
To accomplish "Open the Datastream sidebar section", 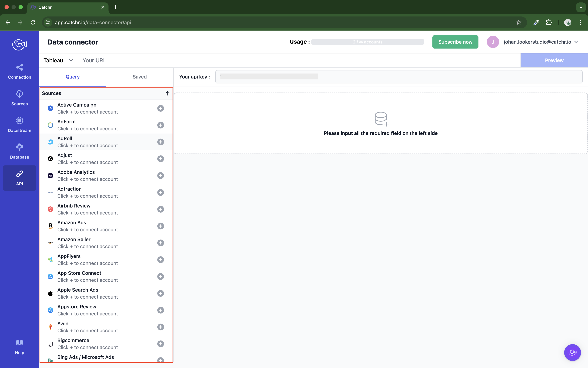I will pos(19,125).
